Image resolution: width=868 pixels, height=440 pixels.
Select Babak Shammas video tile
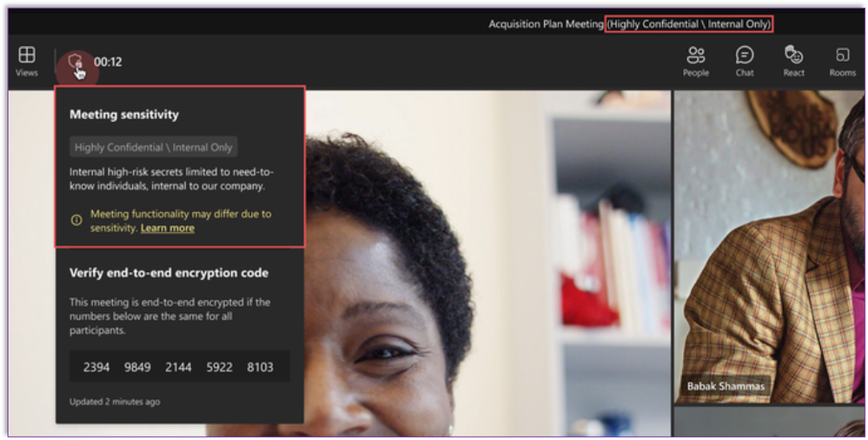[x=770, y=247]
